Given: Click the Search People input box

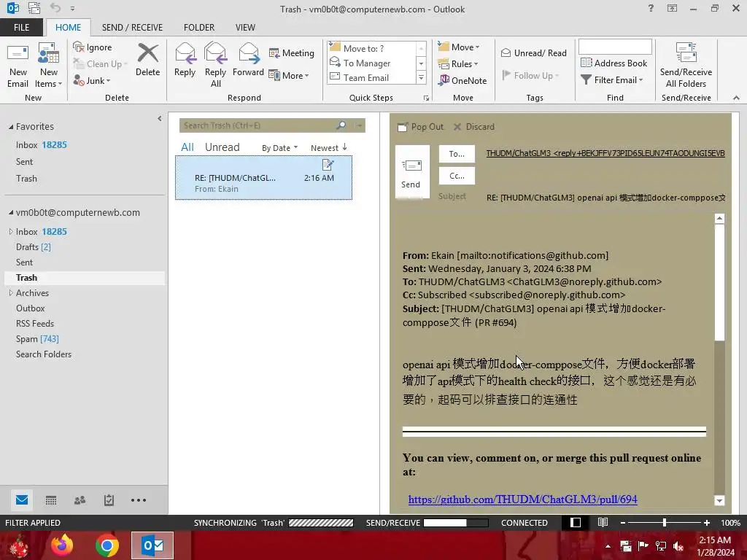Looking at the screenshot, I should (615, 47).
